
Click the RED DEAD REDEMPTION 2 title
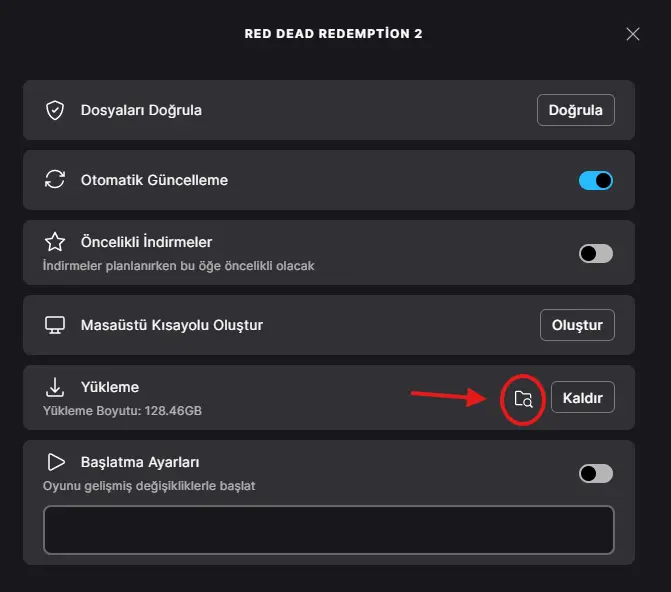333,33
